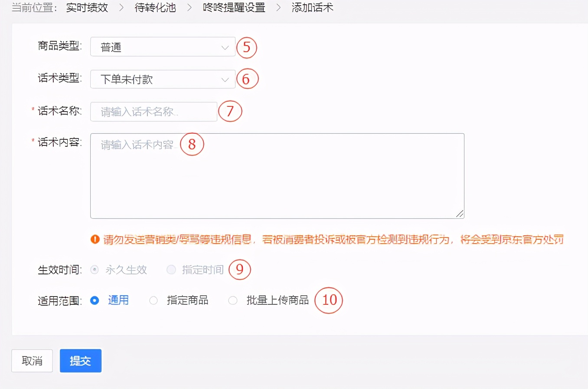Click the textarea resize handle
588x389 pixels.
coord(459,213)
